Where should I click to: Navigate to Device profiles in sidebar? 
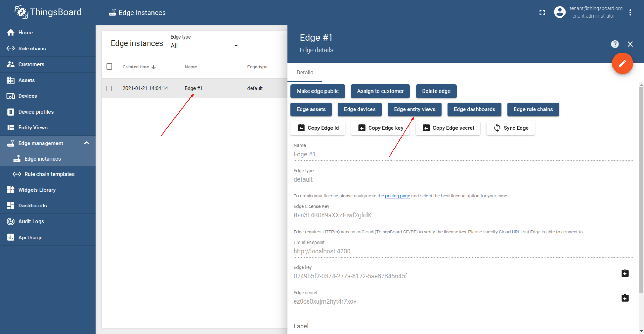pyautogui.click(x=36, y=112)
